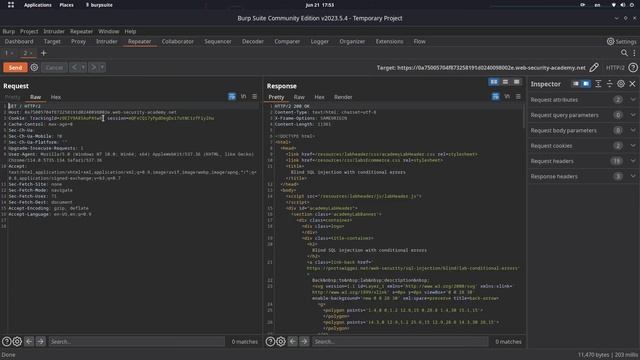Open send options gear next to Send
640x360 pixels.
(x=34, y=67)
